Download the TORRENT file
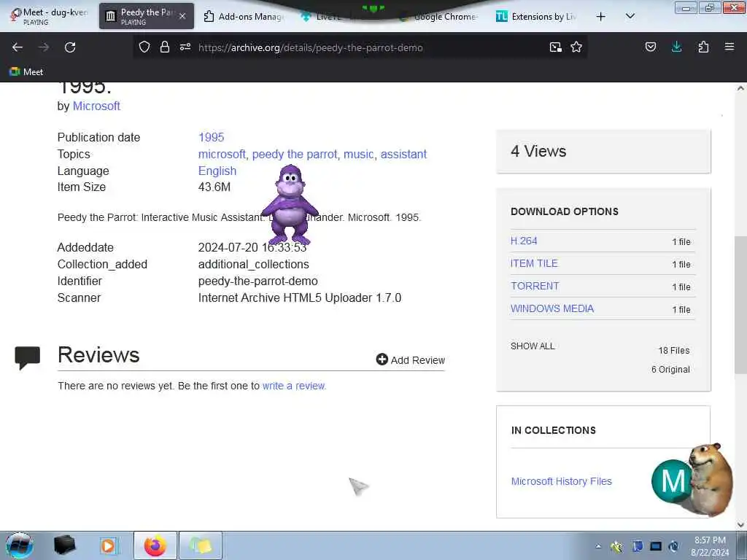747x560 pixels. [535, 286]
